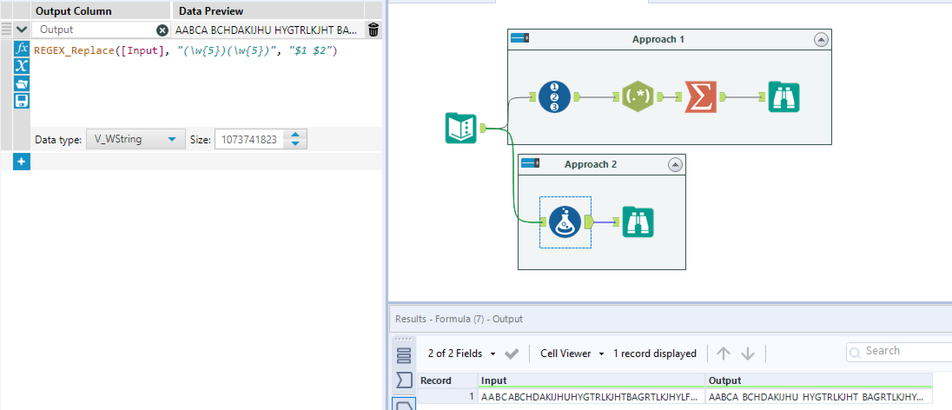Select the Output cell starting AABCA BCHDAKIJHU
This screenshot has width=952, height=410.
pos(818,397)
